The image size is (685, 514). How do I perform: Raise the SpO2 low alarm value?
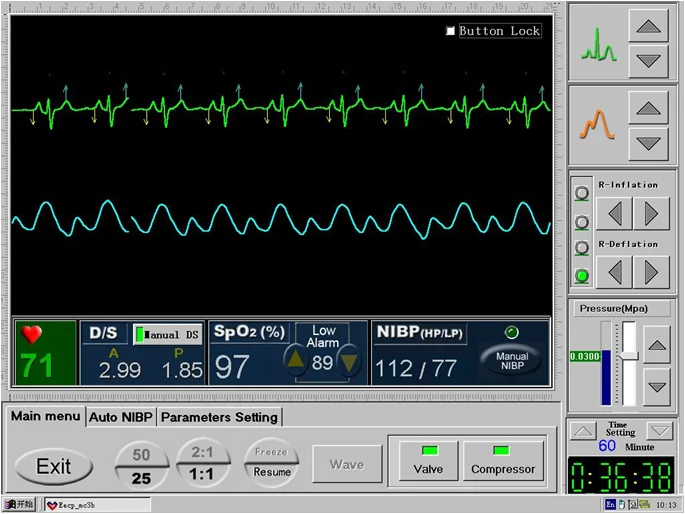(296, 362)
